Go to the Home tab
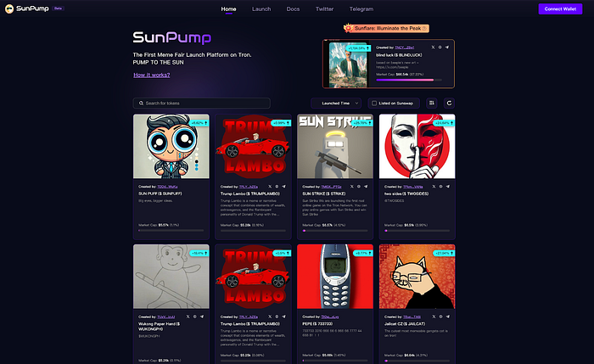Screen dimensions: 594x364 [228, 9]
